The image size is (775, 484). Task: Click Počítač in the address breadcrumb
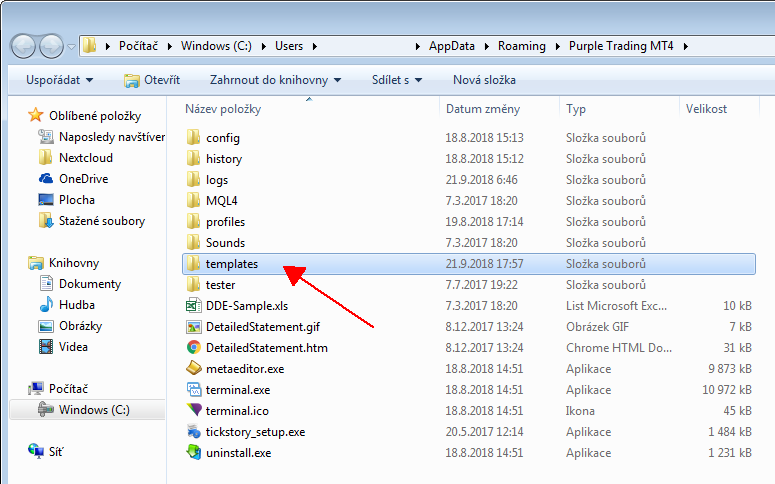point(138,46)
